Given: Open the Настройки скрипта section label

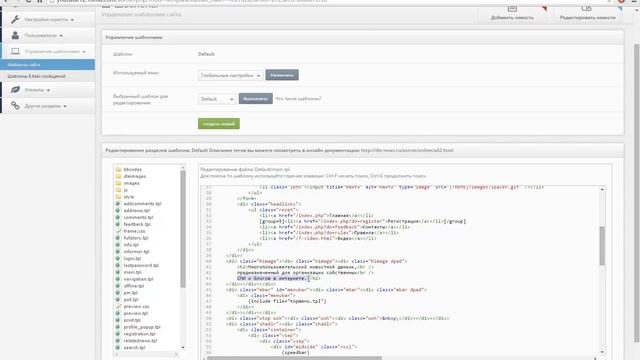Looking at the screenshot, I should 47,20.
